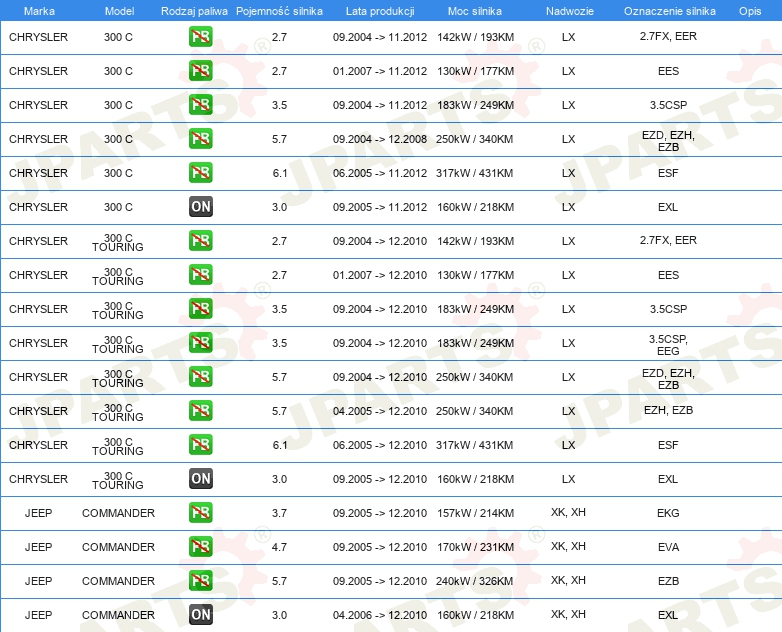Click the Oznaczenie silnika column header
The image size is (782, 632).
coord(669,11)
